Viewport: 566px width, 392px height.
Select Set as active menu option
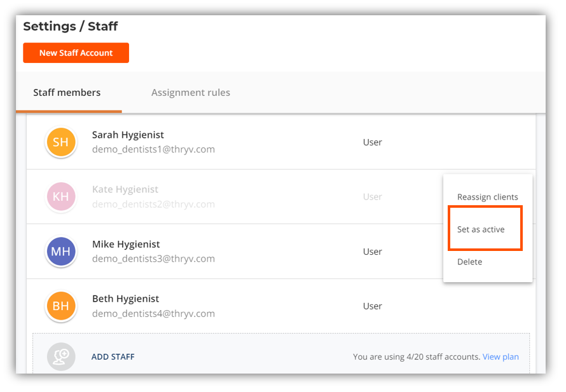(481, 229)
